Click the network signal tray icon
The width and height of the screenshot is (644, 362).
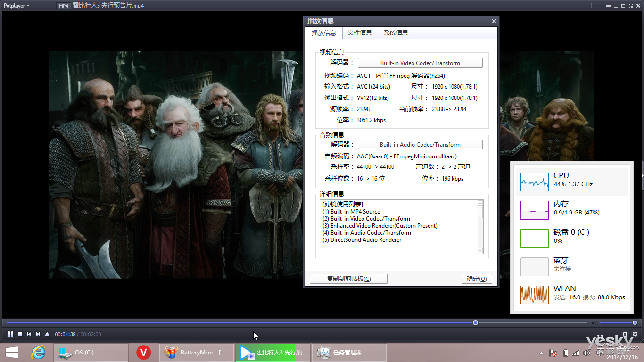coord(576,353)
